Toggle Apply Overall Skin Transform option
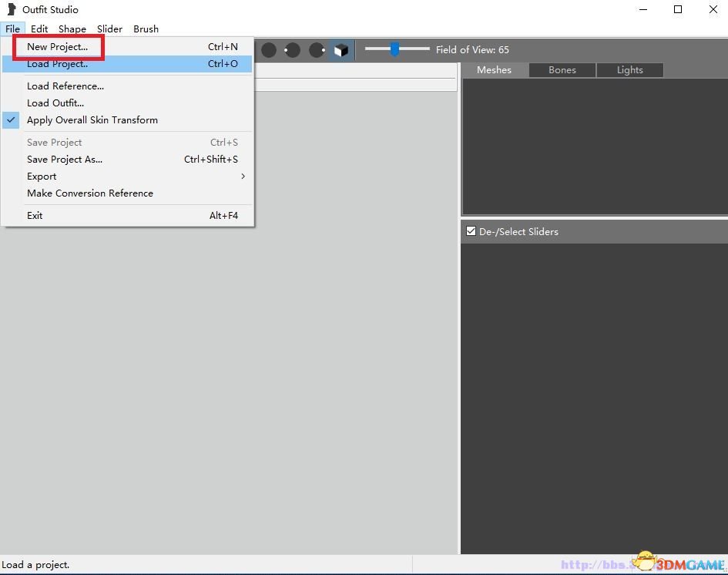 pos(127,120)
